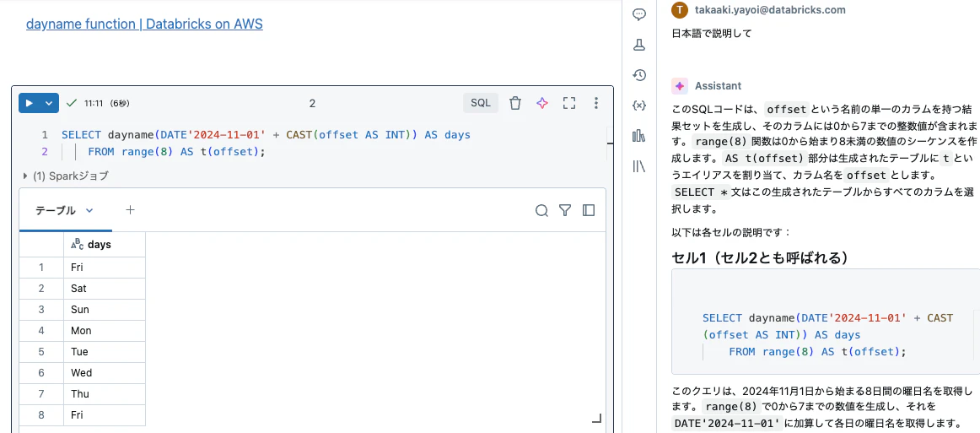Image resolution: width=980 pixels, height=433 pixels.
Task: Open the experiments flask icon in sidebar
Action: pyautogui.click(x=638, y=45)
